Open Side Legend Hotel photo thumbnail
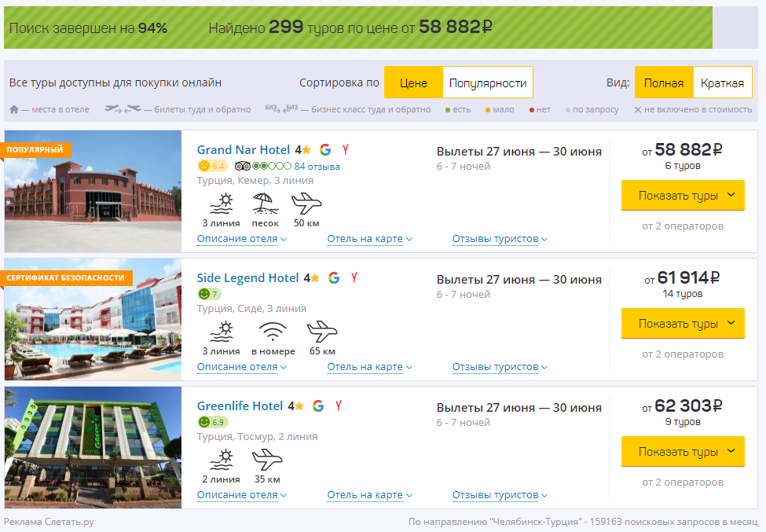This screenshot has width=766, height=532. 93,320
